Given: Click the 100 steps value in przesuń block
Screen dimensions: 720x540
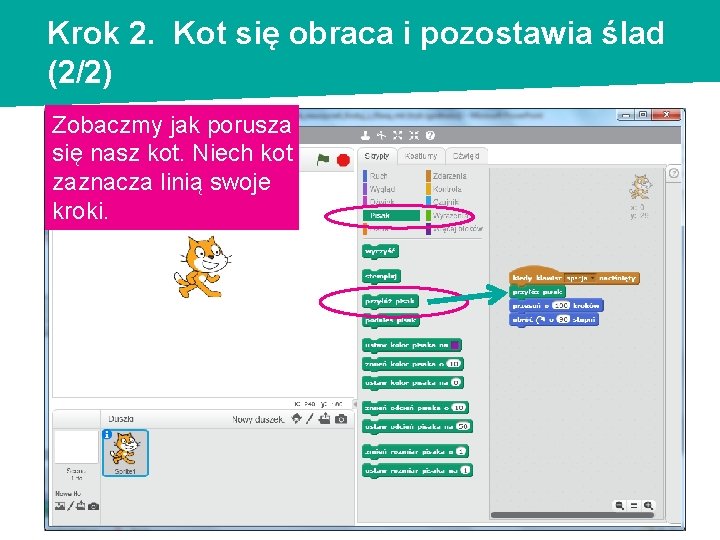Looking at the screenshot, I should pyautogui.click(x=561, y=305).
